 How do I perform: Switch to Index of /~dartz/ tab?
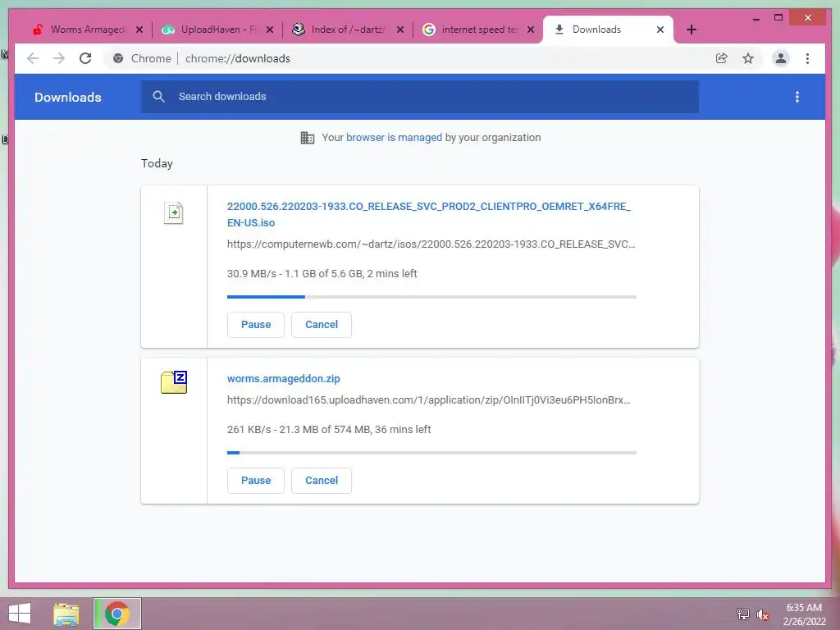(x=347, y=30)
